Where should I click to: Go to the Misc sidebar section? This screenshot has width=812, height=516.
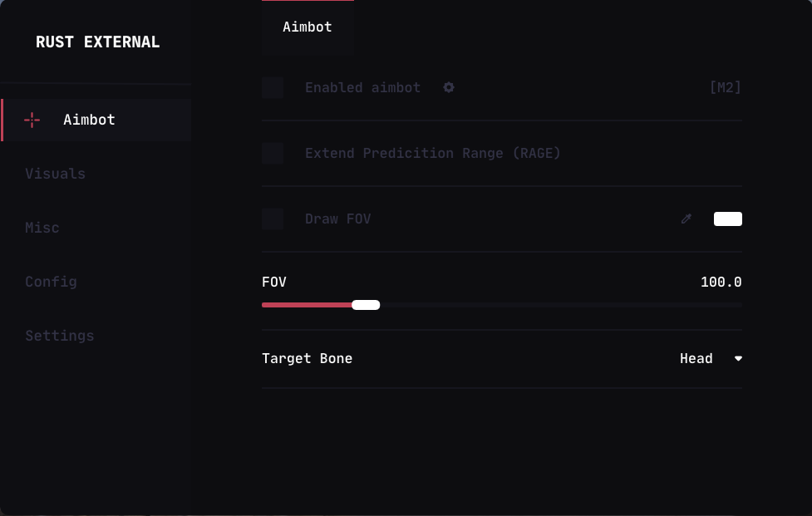[x=42, y=228]
